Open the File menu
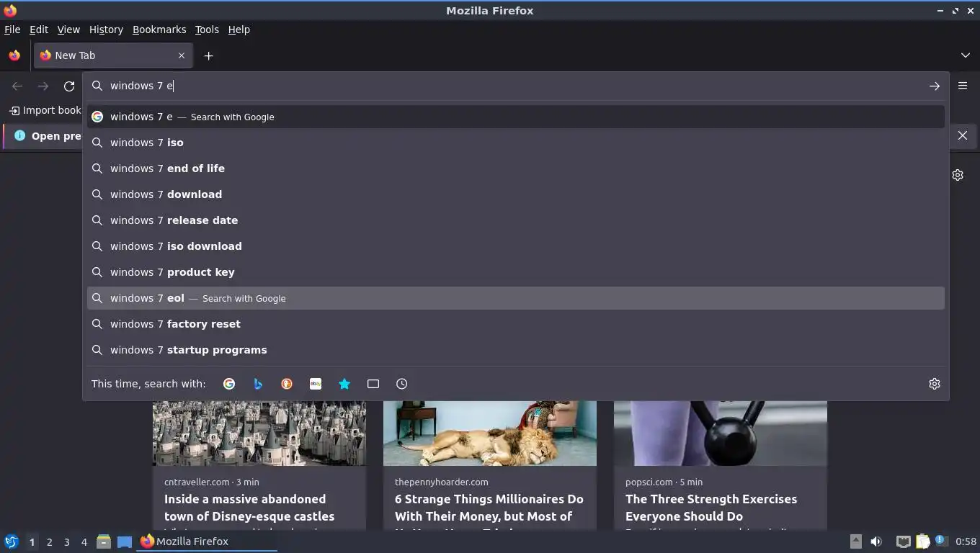Screen dimensions: 980x553 12,30
